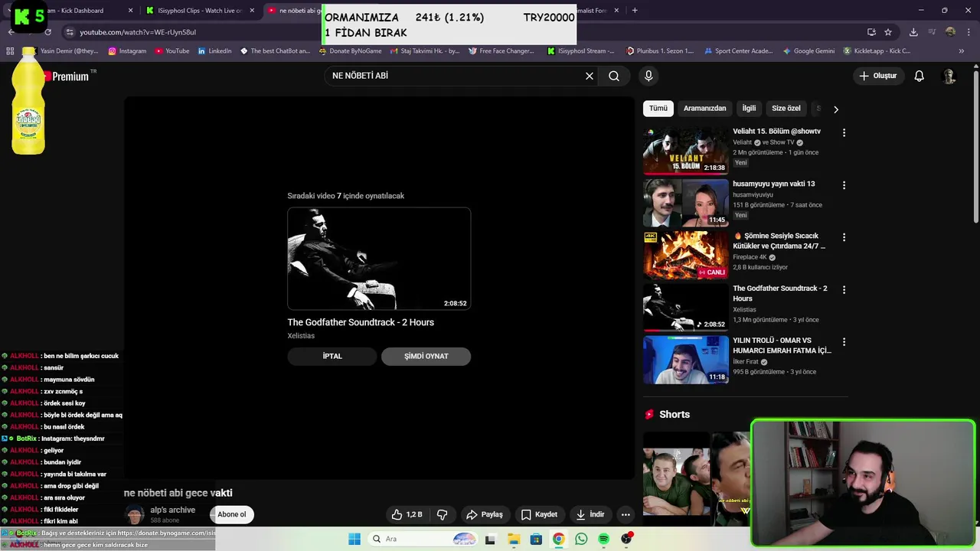This screenshot has height=551, width=980.
Task: Subscribe with the Abone ol button
Action: click(x=232, y=514)
